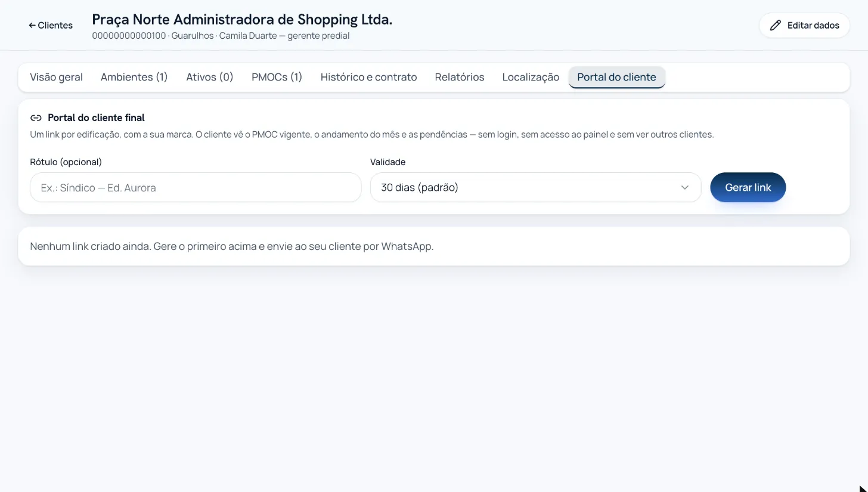Switch to the Relatórios tab

coord(460,77)
